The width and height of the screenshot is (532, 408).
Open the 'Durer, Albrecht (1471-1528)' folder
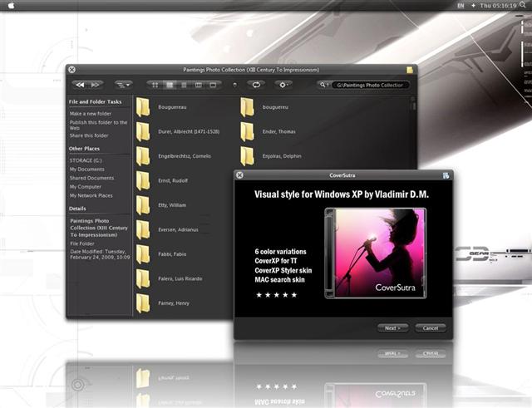pyautogui.click(x=143, y=131)
